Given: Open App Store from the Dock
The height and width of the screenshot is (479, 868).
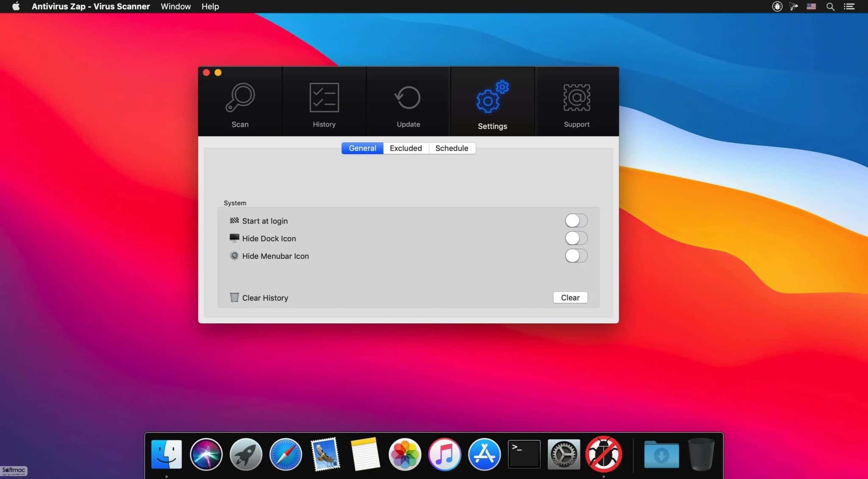Looking at the screenshot, I should [x=484, y=454].
